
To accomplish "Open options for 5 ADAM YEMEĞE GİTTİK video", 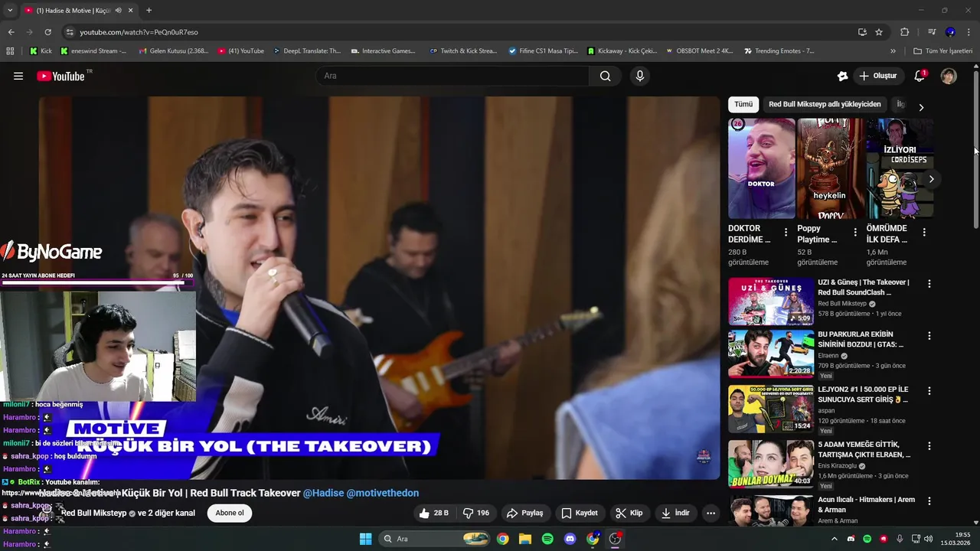I will (x=929, y=445).
